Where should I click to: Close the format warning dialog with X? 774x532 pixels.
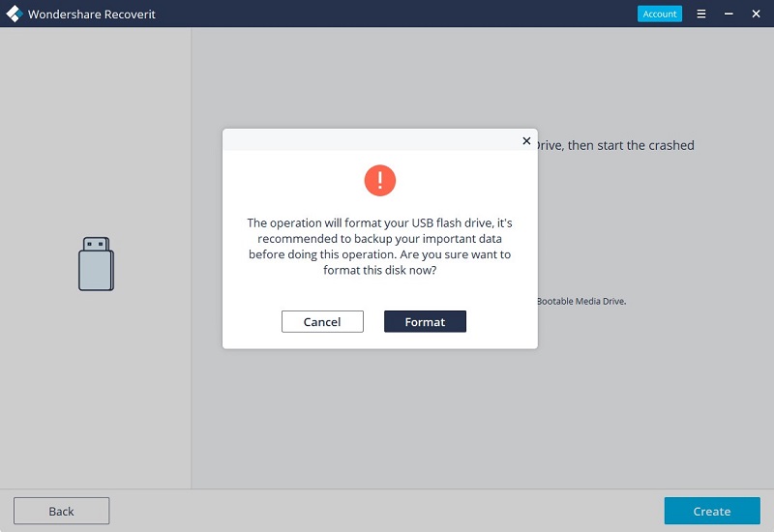click(526, 140)
